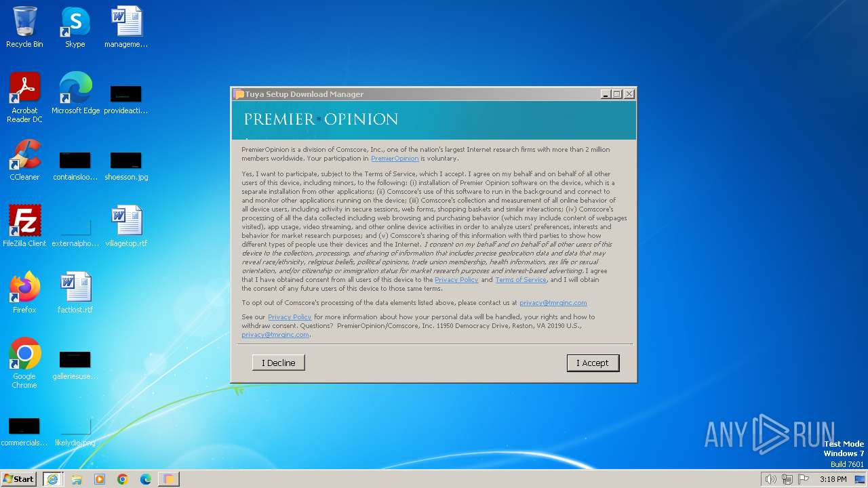Viewport: 868px width, 488px height.
Task: Open the Terms of Service link
Action: (521, 279)
